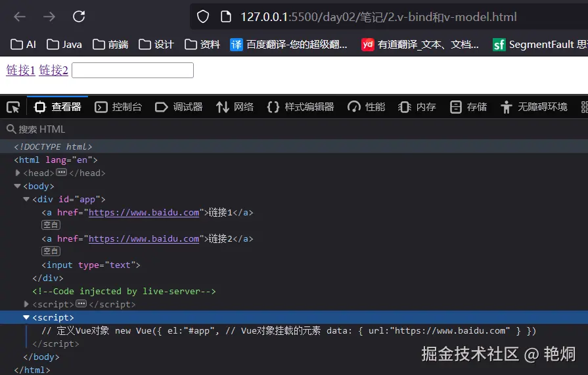Image resolution: width=588 pixels, height=375 pixels.
Task: Select the new Vue script text row
Action: (x=294, y=331)
